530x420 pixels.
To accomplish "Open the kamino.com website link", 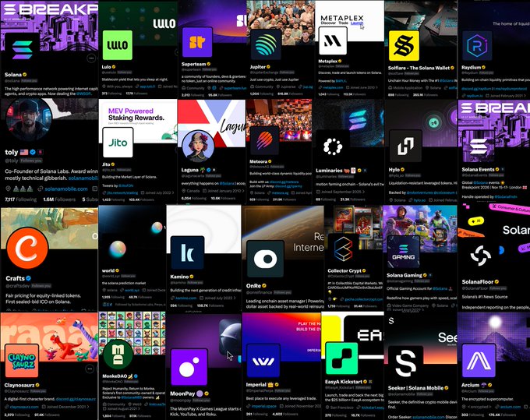I will coord(185,298).
